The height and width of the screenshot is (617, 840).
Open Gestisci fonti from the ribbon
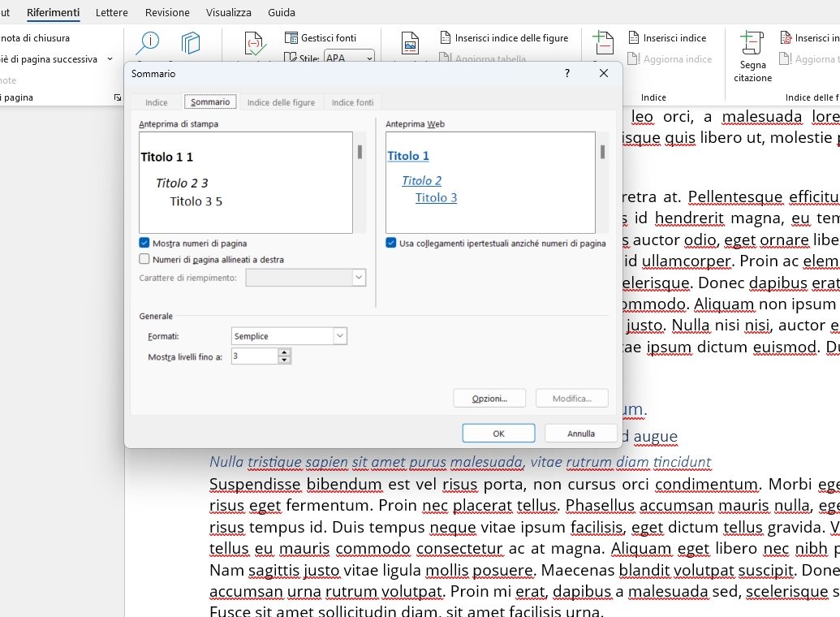click(x=321, y=38)
